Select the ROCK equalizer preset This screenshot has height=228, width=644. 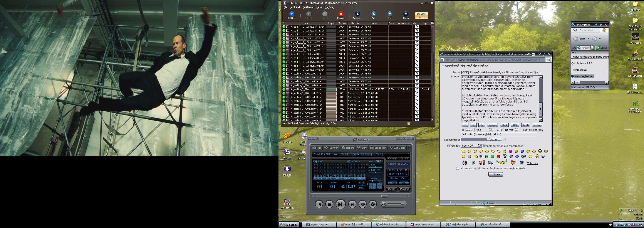(320, 179)
